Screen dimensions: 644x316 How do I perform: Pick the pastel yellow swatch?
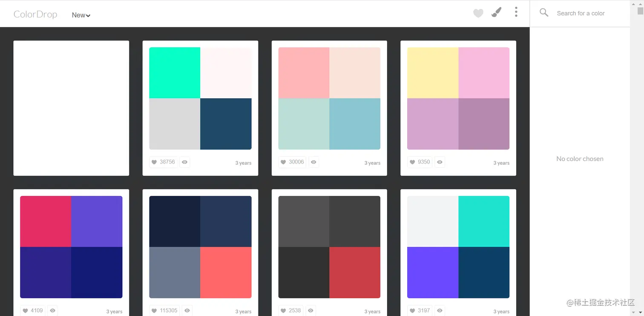(x=433, y=73)
